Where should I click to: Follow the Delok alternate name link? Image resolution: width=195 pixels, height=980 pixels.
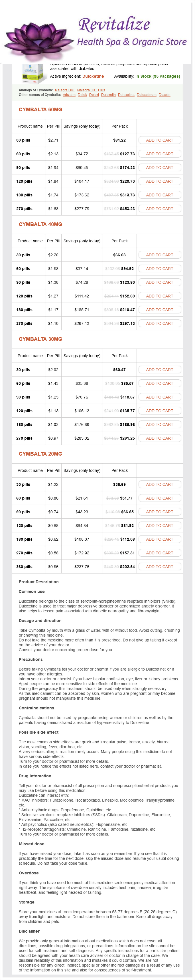click(82, 95)
